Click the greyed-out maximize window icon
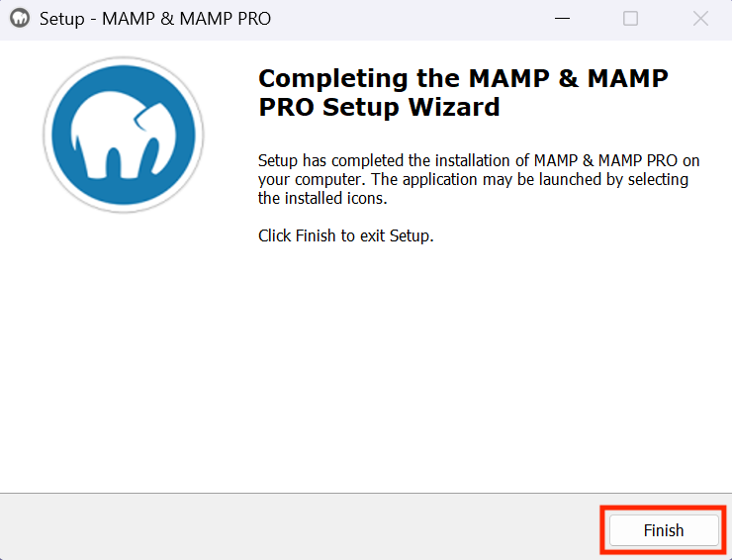This screenshot has width=732, height=560. coord(630,19)
